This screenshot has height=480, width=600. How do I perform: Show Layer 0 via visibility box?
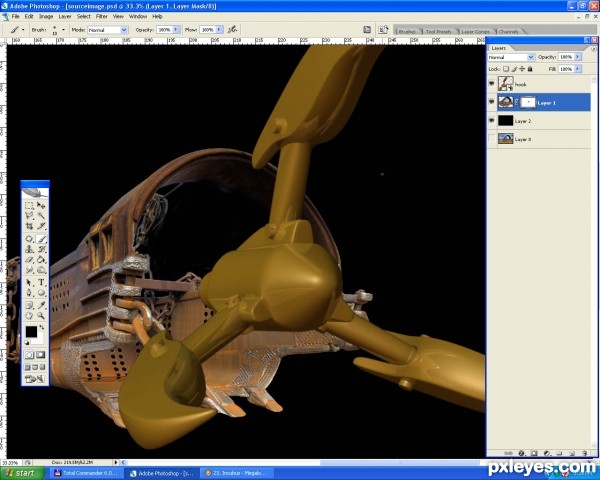[492, 139]
